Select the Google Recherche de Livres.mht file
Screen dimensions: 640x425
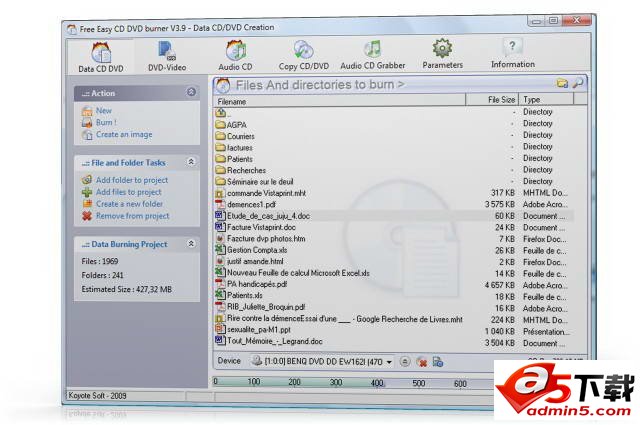[x=394, y=319]
